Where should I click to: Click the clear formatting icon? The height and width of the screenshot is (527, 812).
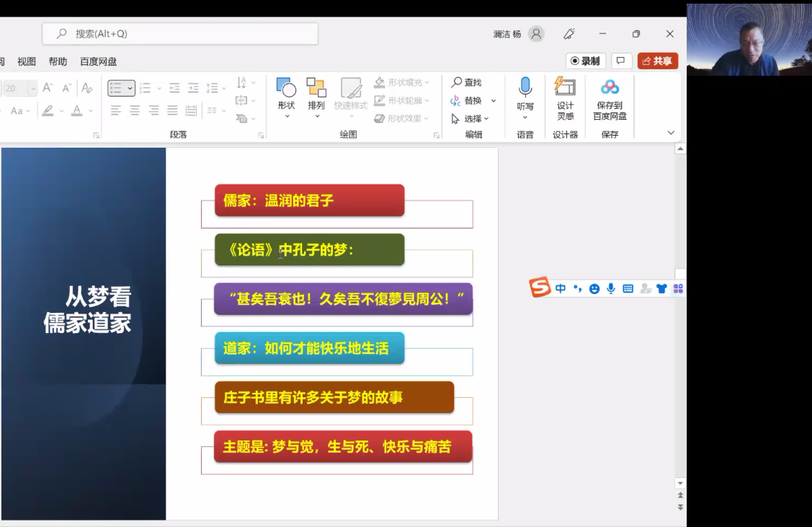click(x=87, y=88)
